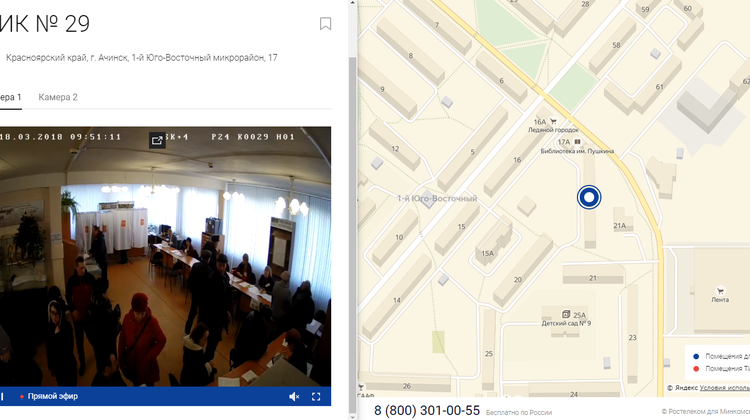Select the Камера 1 tab
This screenshot has height=420, width=750.
11,97
